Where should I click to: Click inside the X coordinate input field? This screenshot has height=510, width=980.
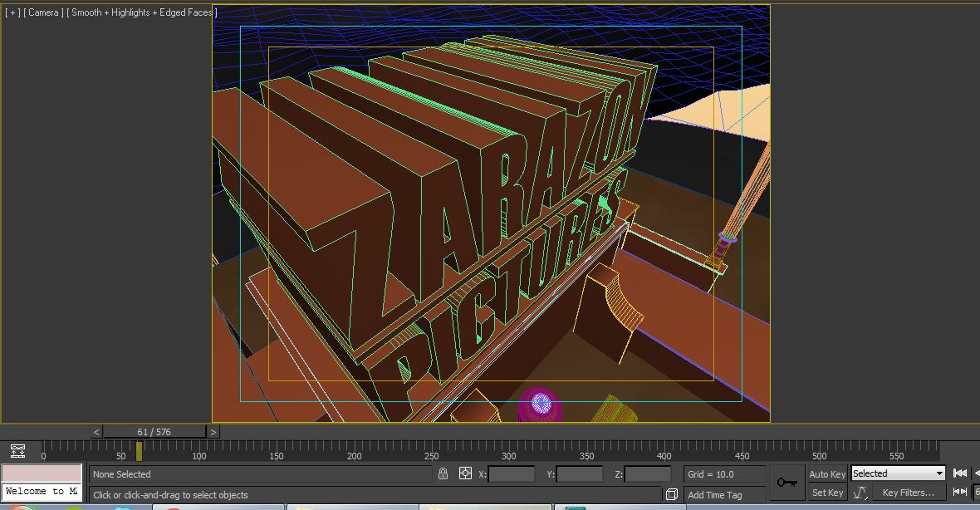pyautogui.click(x=512, y=473)
